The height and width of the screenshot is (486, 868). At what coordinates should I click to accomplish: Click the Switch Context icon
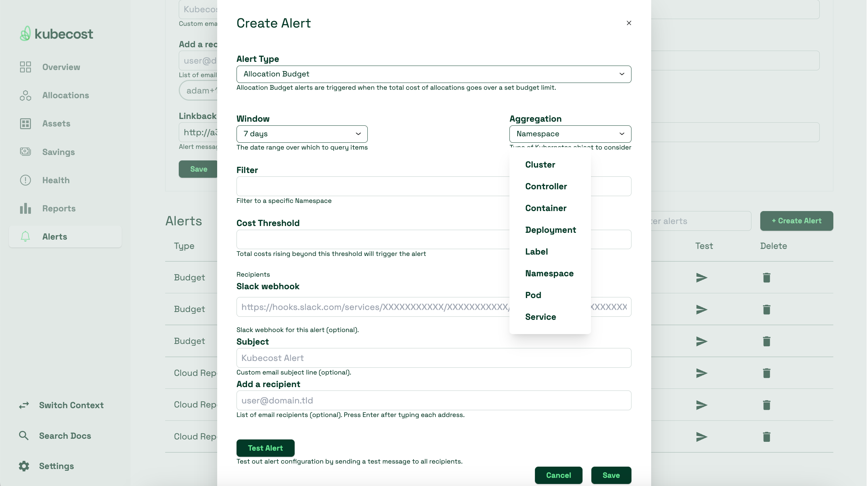pos(24,405)
